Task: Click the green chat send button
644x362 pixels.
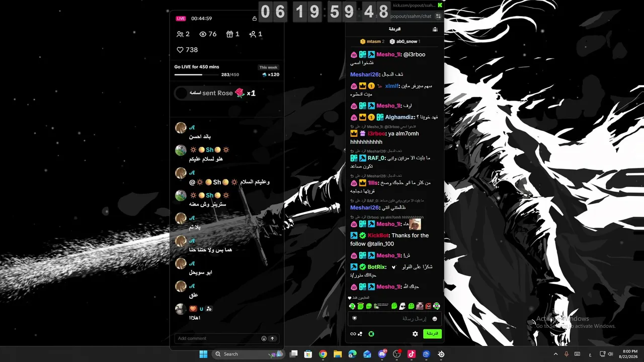Action: pos(432,333)
